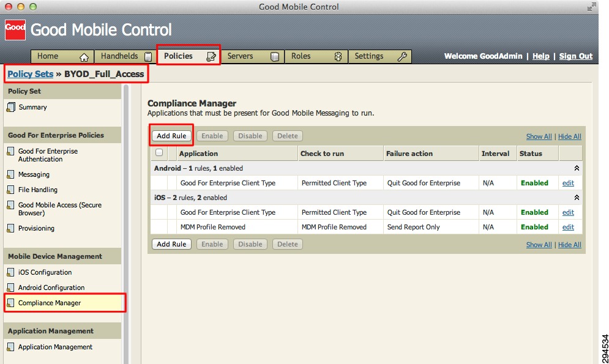Click the bottom Disable button
Screen dimensions: 609x364
(x=250, y=244)
